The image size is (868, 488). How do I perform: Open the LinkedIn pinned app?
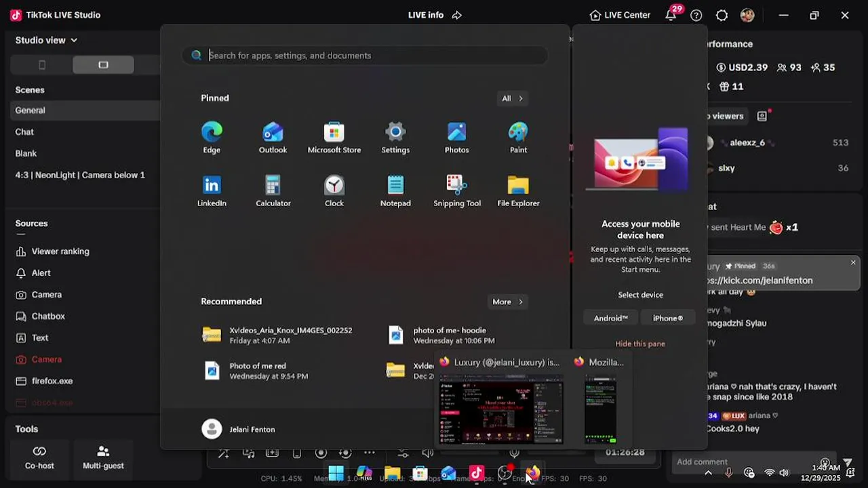point(212,191)
